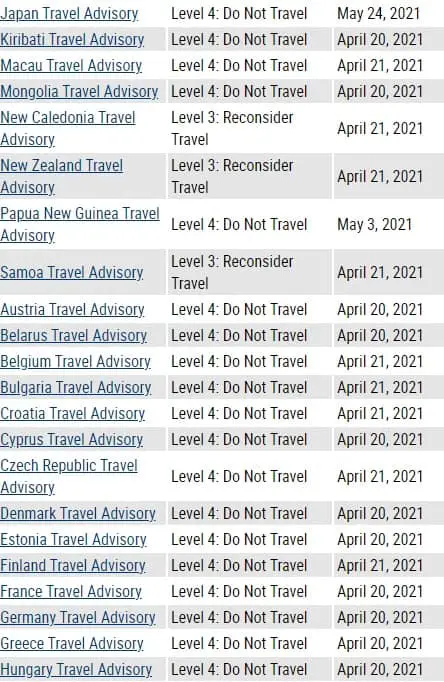Follow the Samoa Travel Advisory link
The width and height of the screenshot is (444, 682).
[71, 273]
